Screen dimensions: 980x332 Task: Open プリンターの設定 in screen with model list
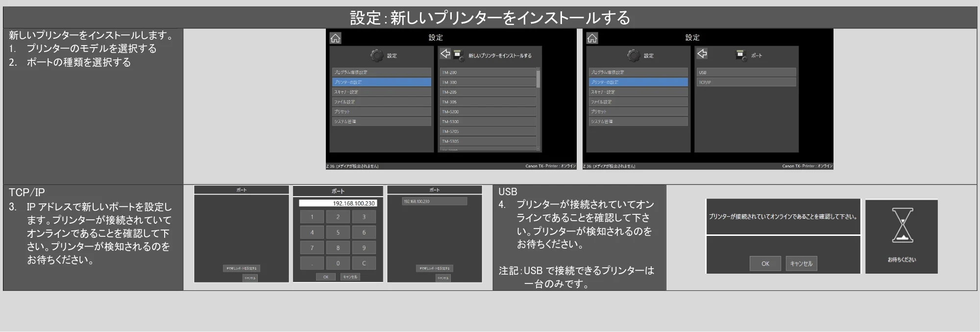(382, 82)
